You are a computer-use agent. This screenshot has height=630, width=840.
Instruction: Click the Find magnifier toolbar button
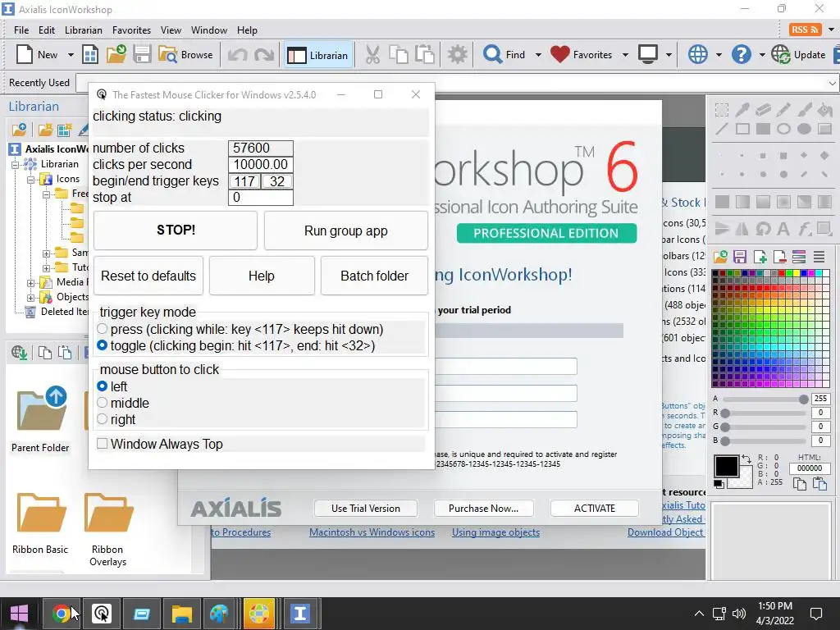coord(504,55)
